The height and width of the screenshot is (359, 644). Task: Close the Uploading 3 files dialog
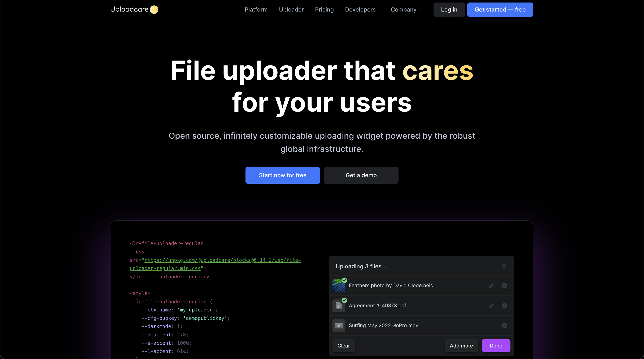click(504, 266)
